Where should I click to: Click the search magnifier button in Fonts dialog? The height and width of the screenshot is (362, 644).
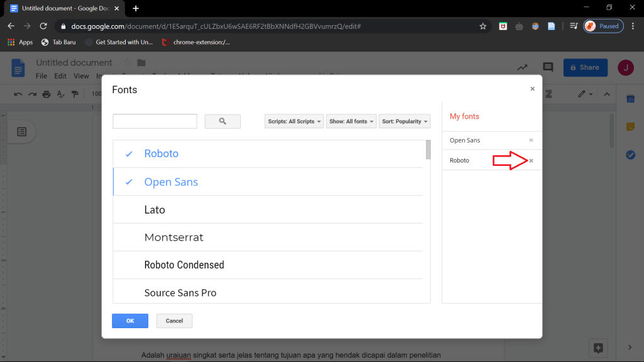(223, 121)
